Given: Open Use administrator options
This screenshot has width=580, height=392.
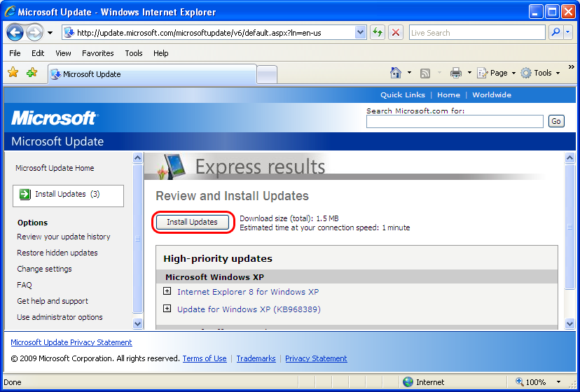Looking at the screenshot, I should click(x=60, y=317).
